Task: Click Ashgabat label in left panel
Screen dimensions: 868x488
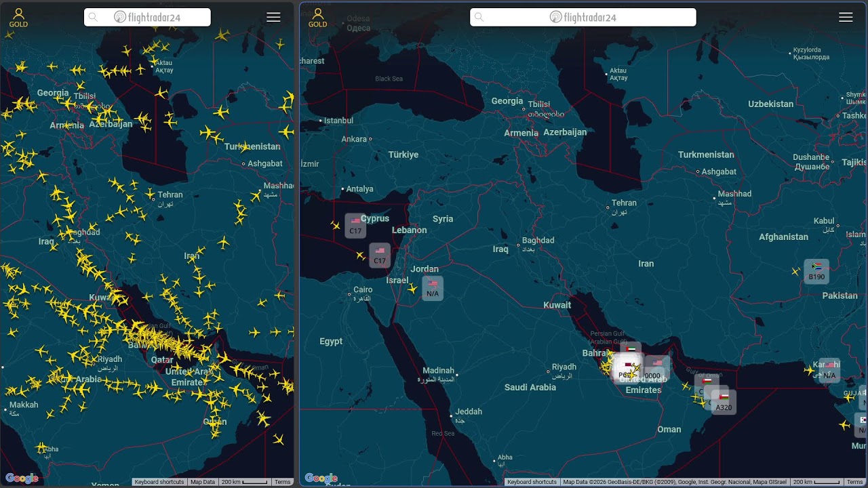Action: 265,163
